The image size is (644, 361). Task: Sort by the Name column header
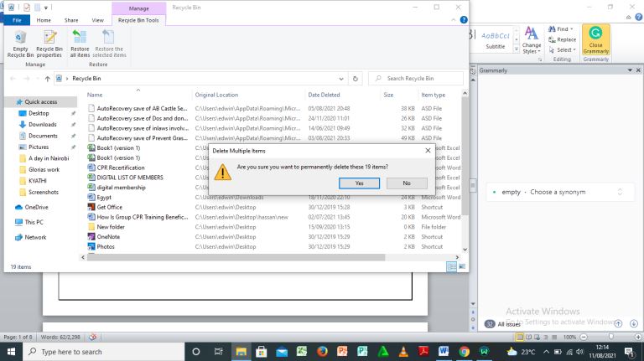click(x=95, y=95)
